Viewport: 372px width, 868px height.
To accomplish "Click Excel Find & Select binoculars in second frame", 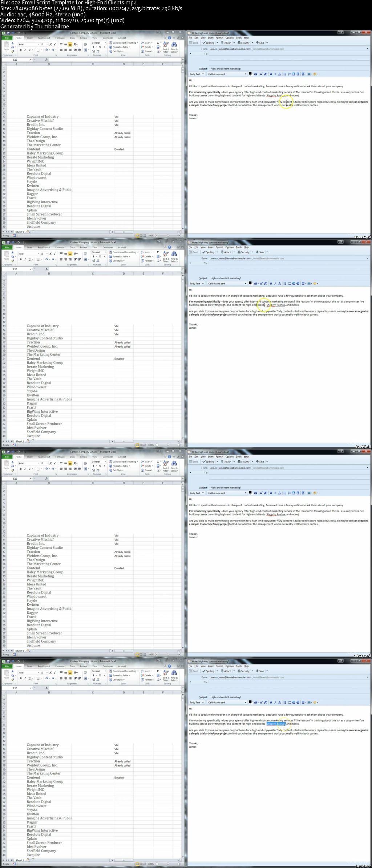I will click(174, 255).
